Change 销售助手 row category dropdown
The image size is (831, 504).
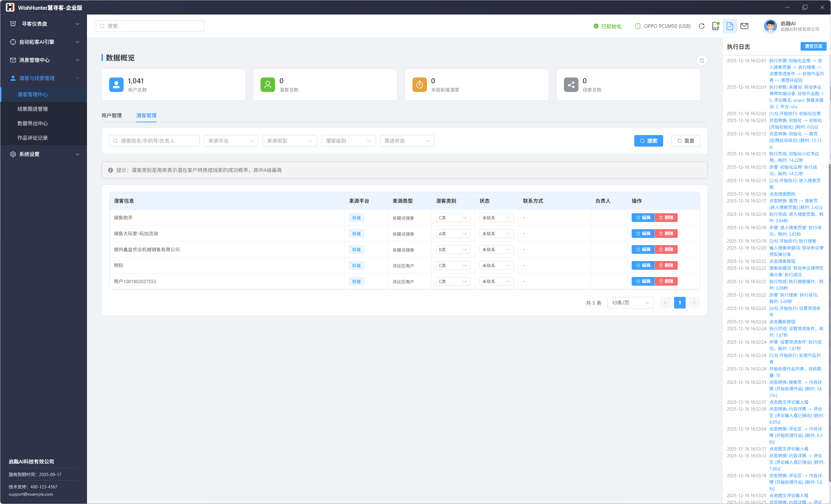tap(453, 218)
